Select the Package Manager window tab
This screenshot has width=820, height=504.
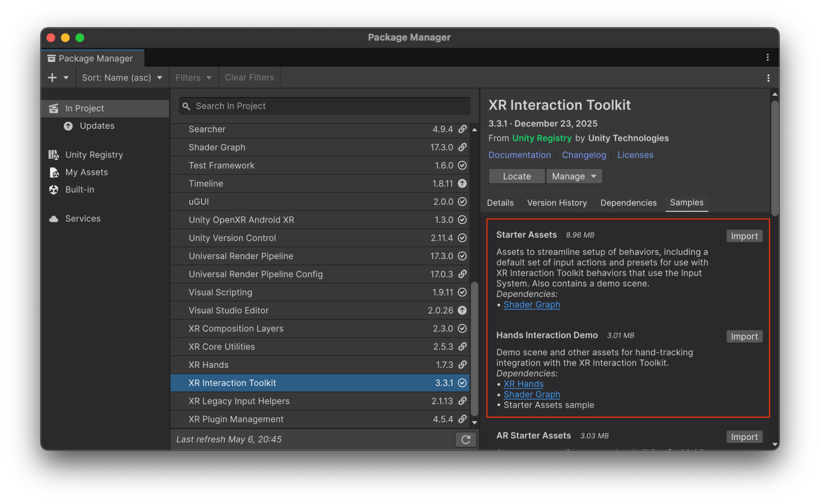pyautogui.click(x=92, y=59)
